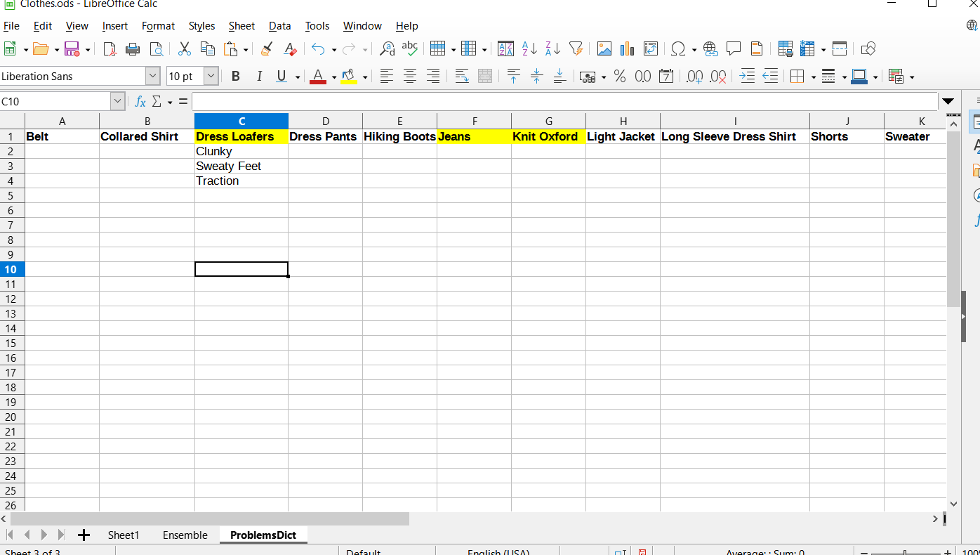Viewport: 980px width, 555px height.
Task: Expand the Name Box dropdown
Action: pyautogui.click(x=118, y=101)
